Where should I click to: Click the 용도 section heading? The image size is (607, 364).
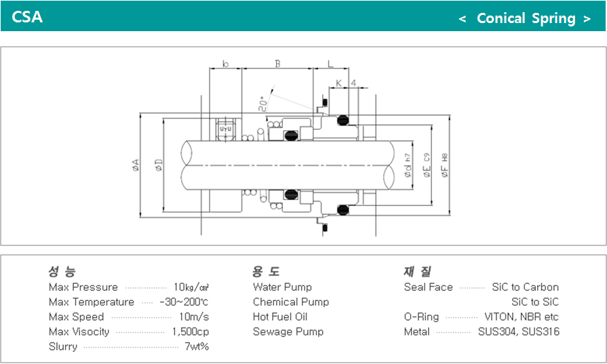(x=266, y=272)
